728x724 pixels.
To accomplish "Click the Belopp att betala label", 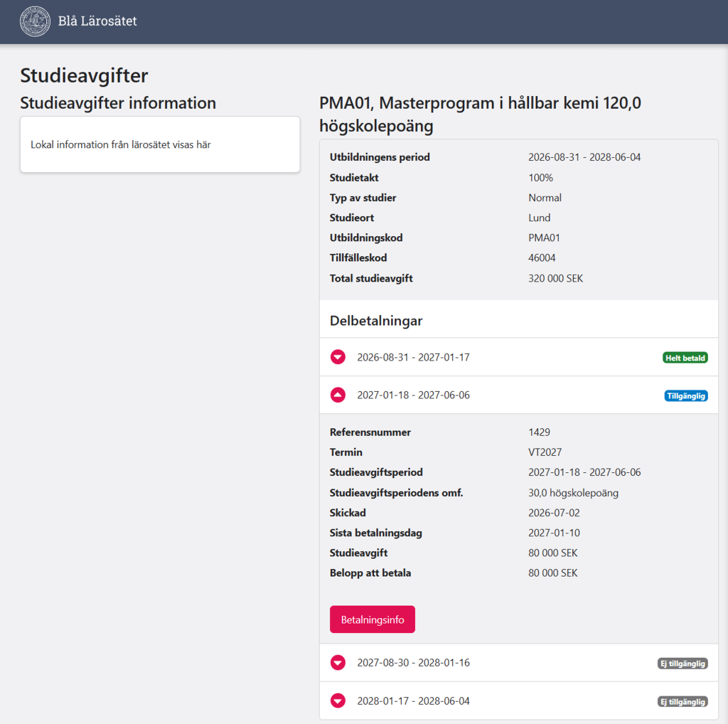I will [370, 573].
